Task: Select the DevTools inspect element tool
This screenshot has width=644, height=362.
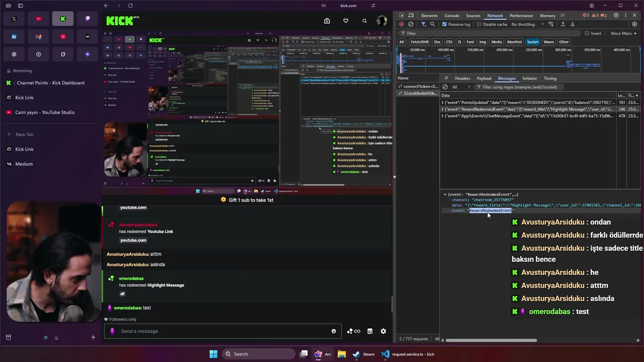Action: click(402, 16)
